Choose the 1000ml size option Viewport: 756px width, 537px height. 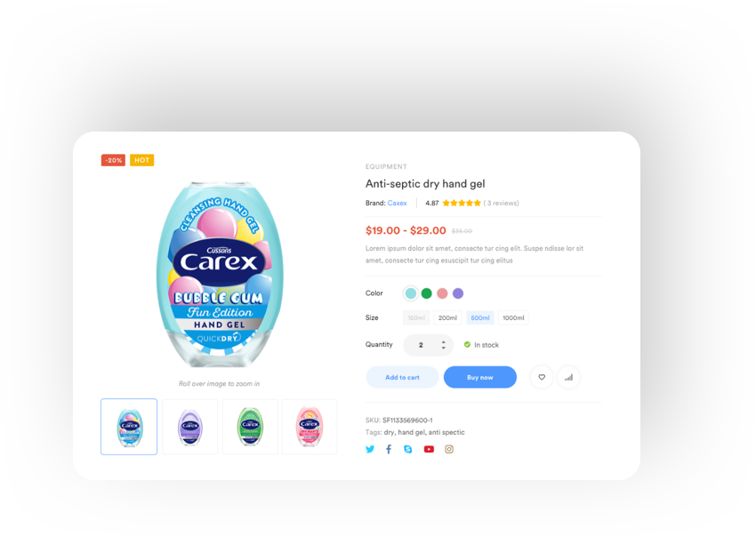pos(513,317)
